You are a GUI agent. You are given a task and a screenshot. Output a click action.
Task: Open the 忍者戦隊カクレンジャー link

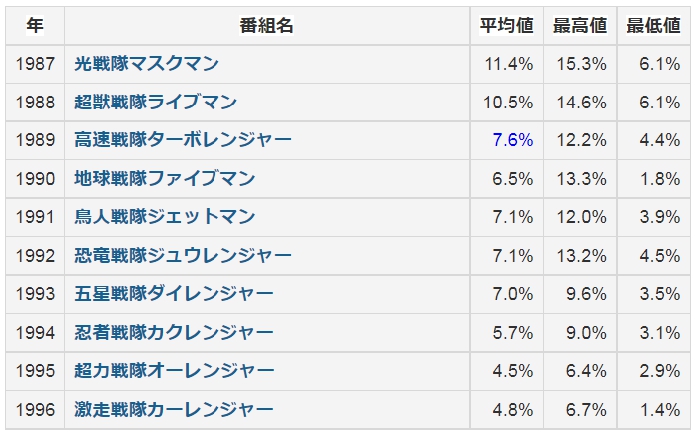click(x=174, y=332)
